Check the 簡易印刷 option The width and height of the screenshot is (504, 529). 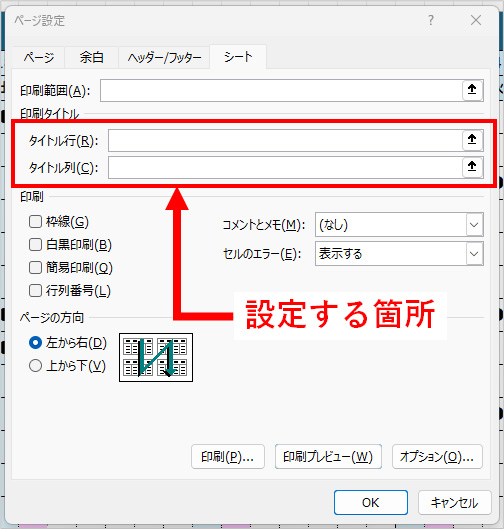[x=35, y=268]
